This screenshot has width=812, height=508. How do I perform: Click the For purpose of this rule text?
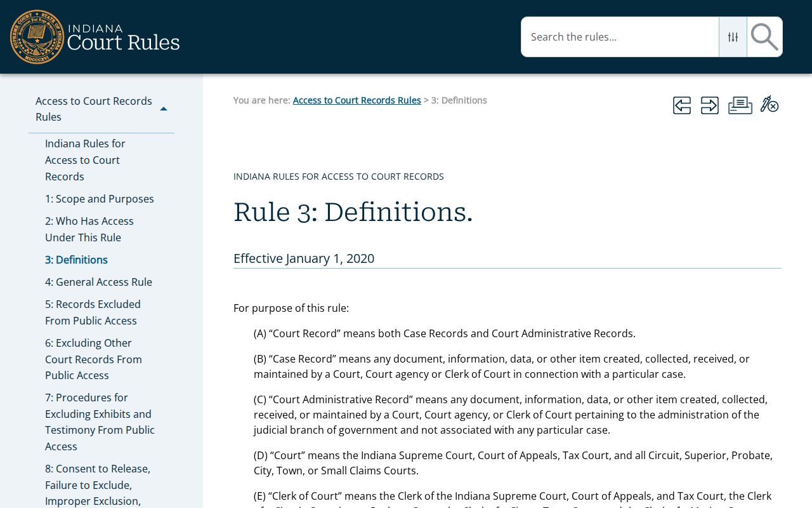click(x=291, y=308)
